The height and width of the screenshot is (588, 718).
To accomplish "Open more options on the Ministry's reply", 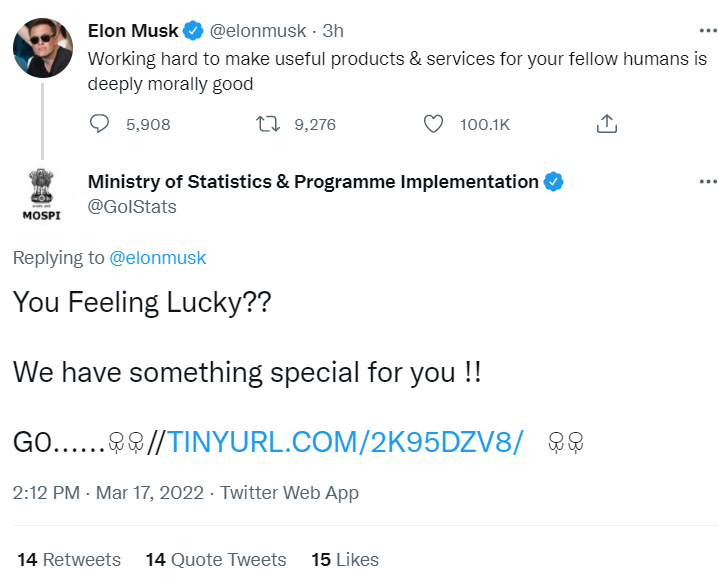I will 708,182.
